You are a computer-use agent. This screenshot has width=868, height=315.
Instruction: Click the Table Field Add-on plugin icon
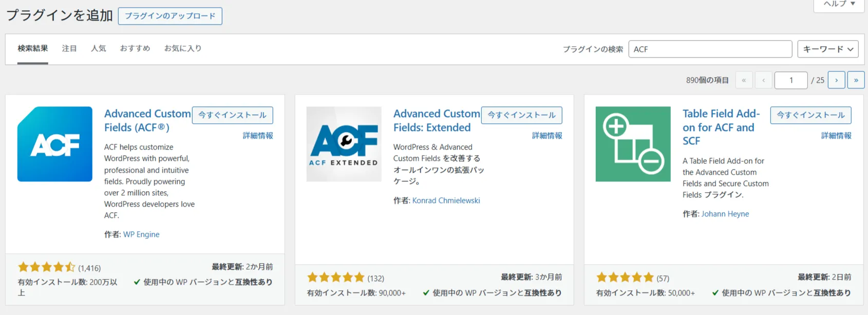pyautogui.click(x=633, y=144)
